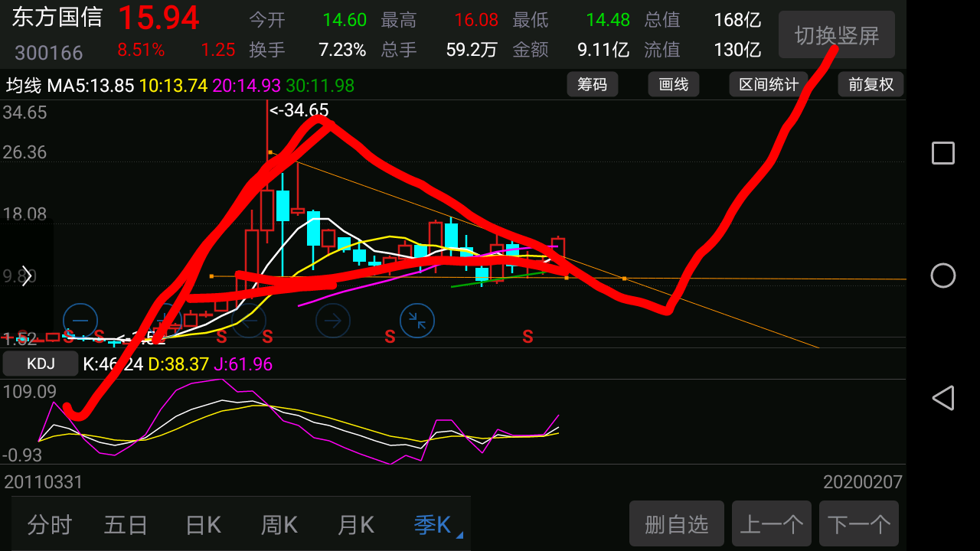Image resolution: width=980 pixels, height=551 pixels.
Task: Tap price change value 1.25
Action: [218, 51]
